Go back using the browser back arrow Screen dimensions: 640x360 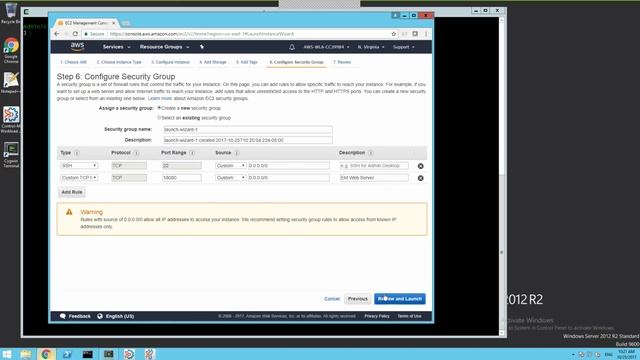pos(57,34)
